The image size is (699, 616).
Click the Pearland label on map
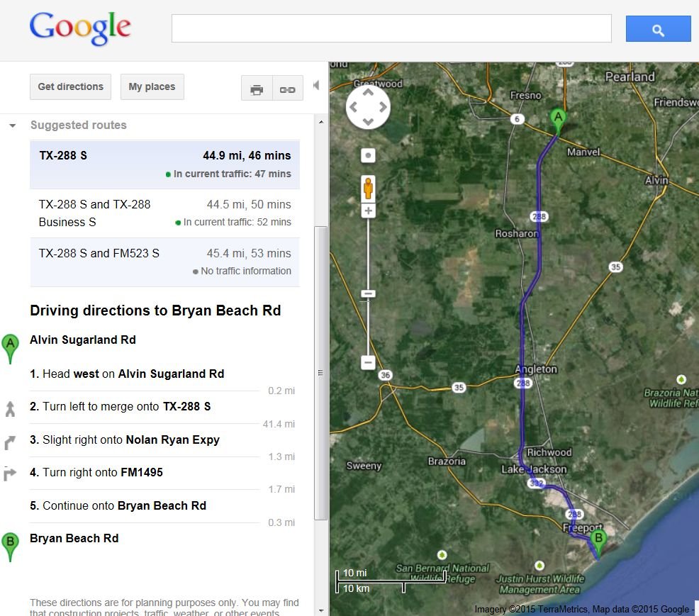pyautogui.click(x=630, y=77)
